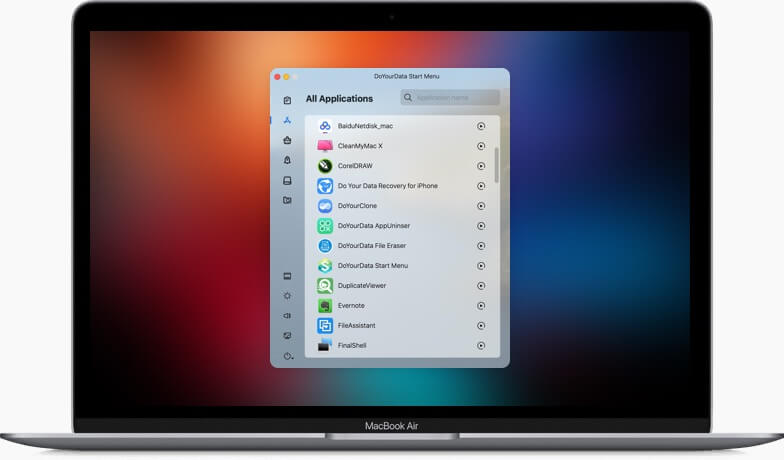Click the clipboard icon in sidebar

(287, 100)
